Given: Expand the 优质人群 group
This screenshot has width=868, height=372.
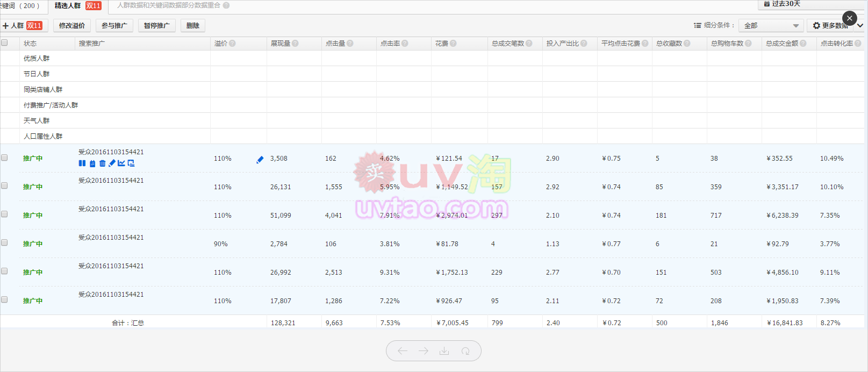Looking at the screenshot, I should click(37, 59).
